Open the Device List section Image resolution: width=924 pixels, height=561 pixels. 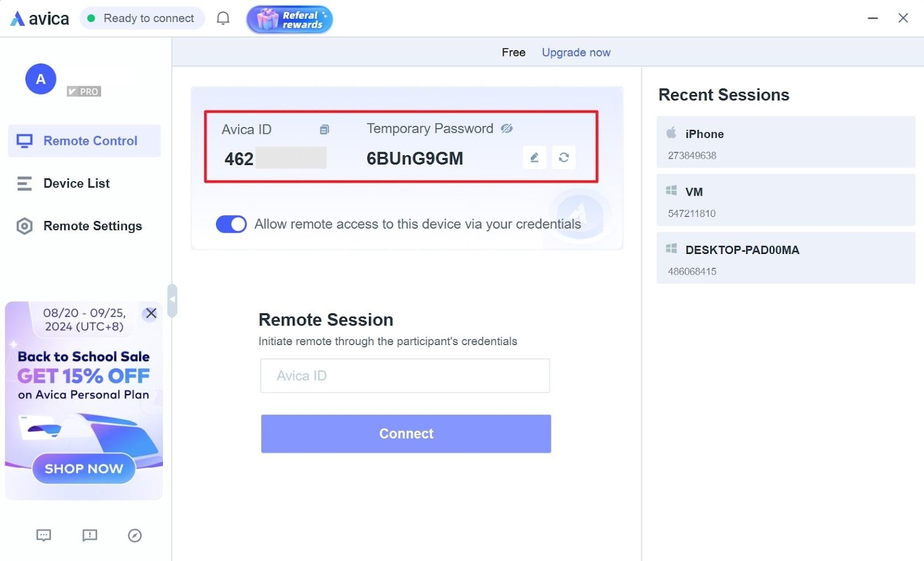[76, 184]
